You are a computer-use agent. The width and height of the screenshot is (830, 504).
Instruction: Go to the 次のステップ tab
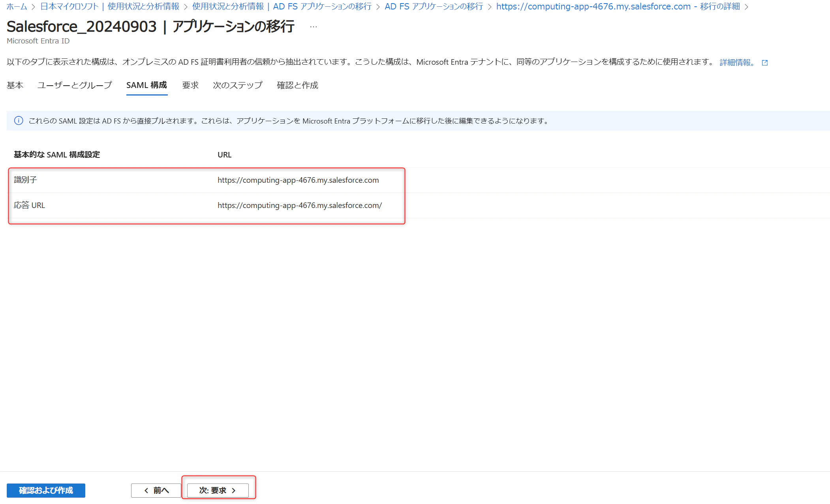237,85
